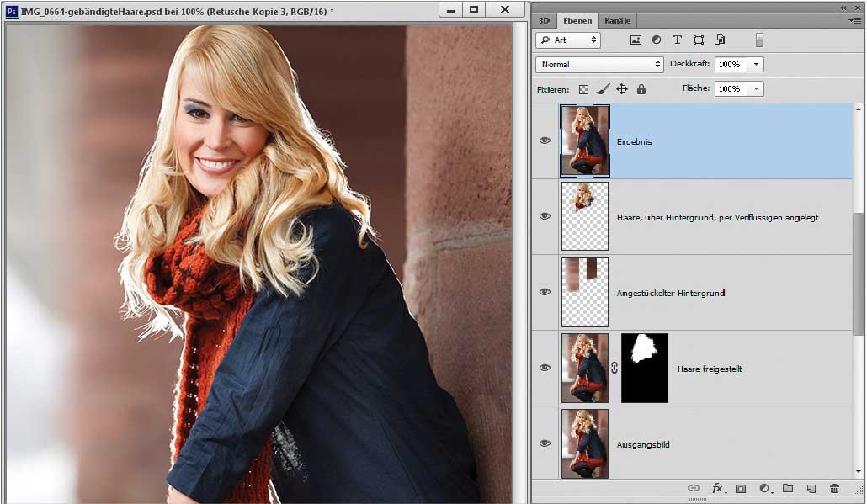Delete layer using trash icon

click(x=834, y=488)
